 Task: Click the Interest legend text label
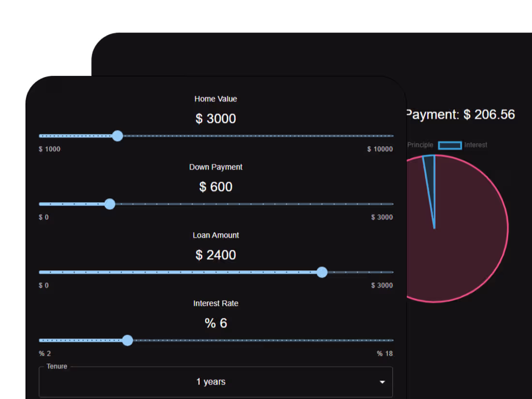[x=476, y=145]
